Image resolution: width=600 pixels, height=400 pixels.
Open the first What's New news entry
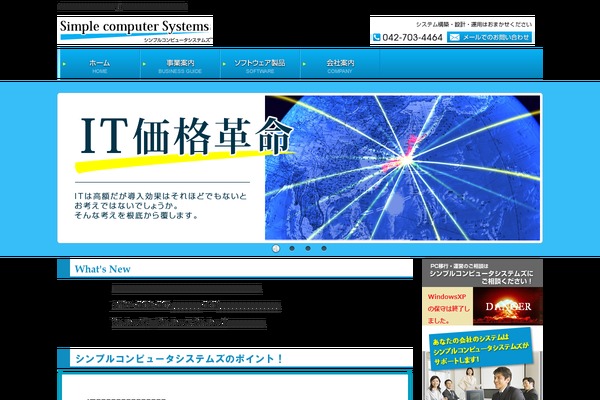pos(187,289)
